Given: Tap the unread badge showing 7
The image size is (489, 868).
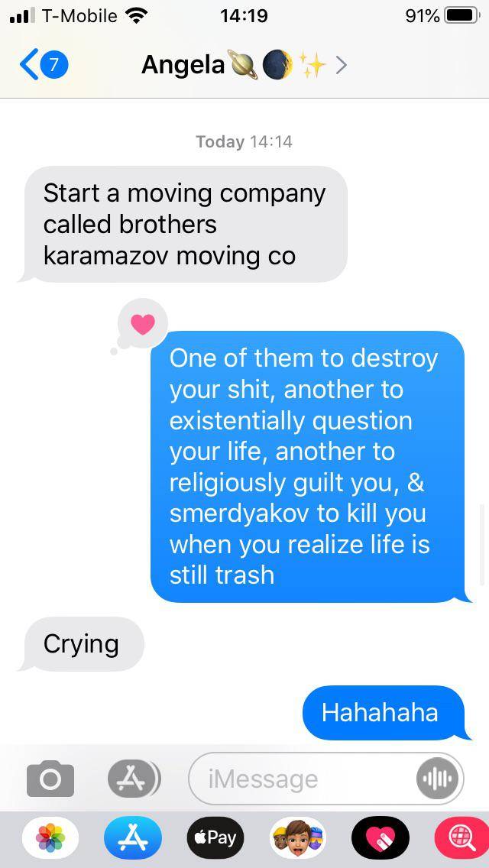Looking at the screenshot, I should [x=55, y=65].
